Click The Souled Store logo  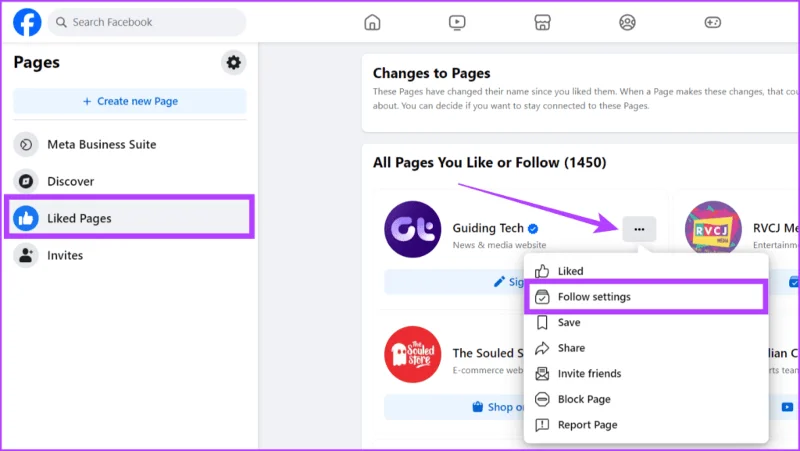coord(413,354)
